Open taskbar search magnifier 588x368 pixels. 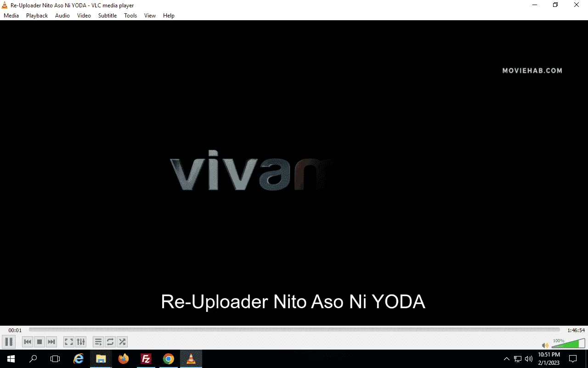pos(33,359)
